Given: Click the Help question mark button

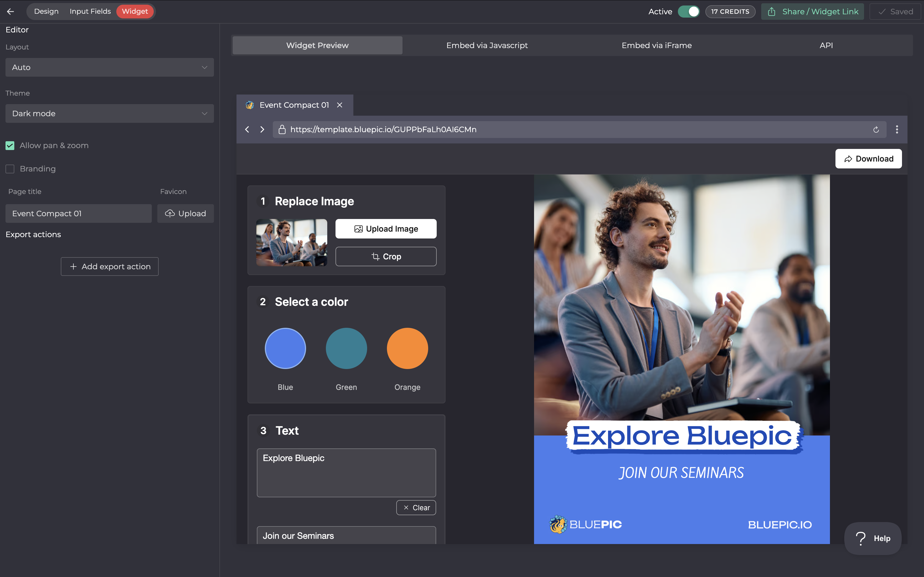Looking at the screenshot, I should point(873,538).
